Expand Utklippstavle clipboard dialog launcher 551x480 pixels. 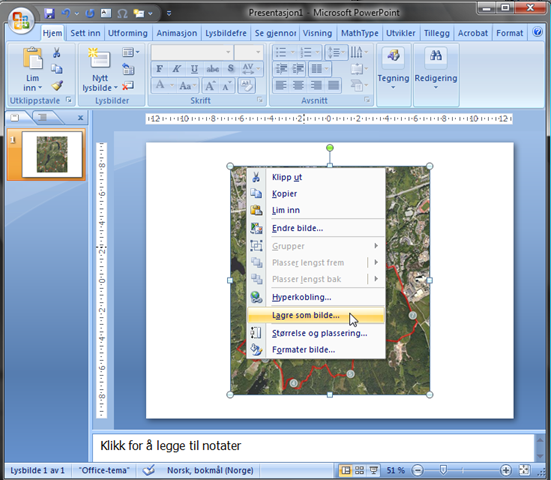pos(69,100)
